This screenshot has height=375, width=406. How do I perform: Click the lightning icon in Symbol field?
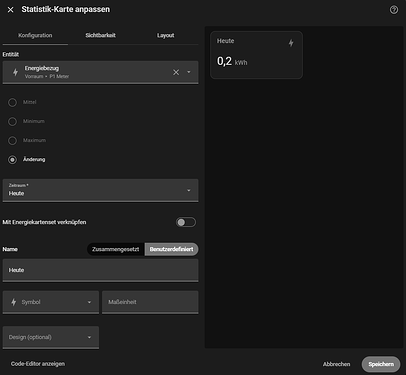(x=14, y=302)
